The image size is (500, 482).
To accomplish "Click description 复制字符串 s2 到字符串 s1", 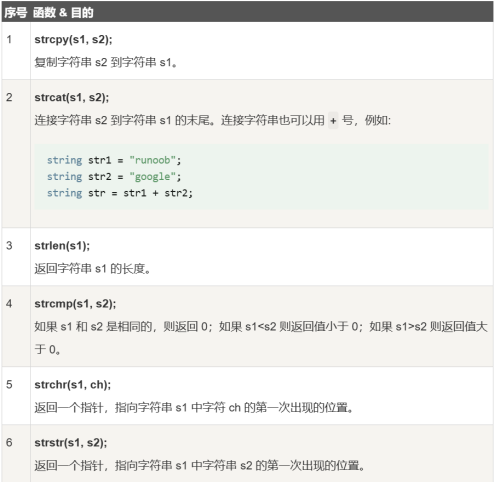I will (x=106, y=62).
